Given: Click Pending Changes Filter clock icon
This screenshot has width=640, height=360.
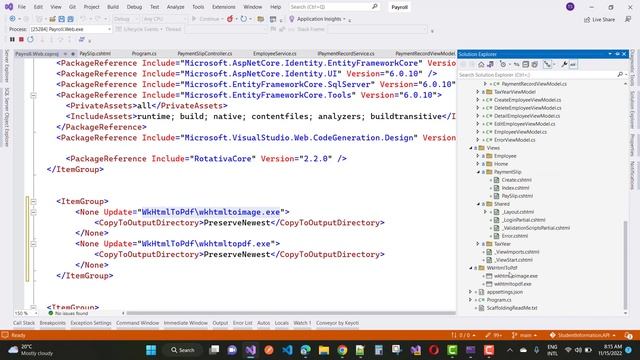Looking at the screenshot, I should 503,64.
